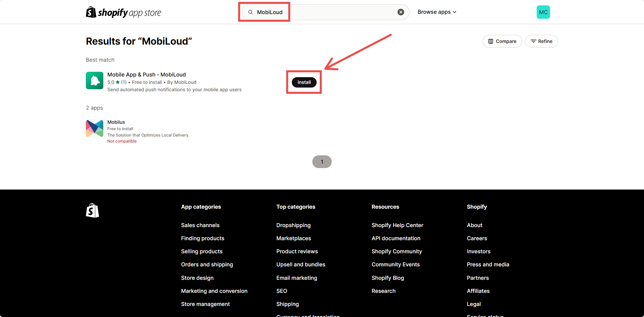Open Product reviews top category

297,251
